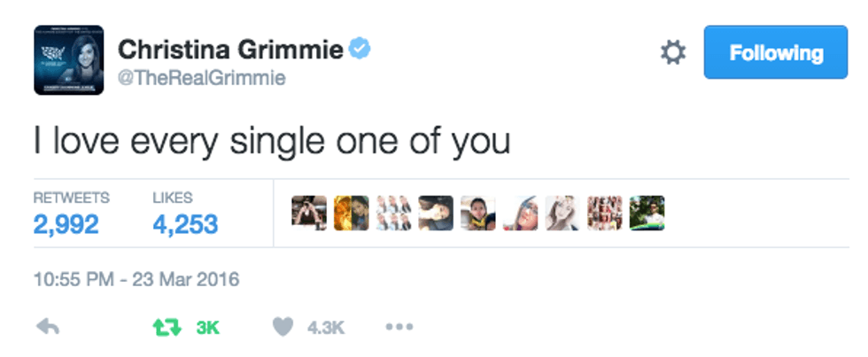Click the last liker avatar in the row
This screenshot has width=868, height=357.
click(647, 213)
